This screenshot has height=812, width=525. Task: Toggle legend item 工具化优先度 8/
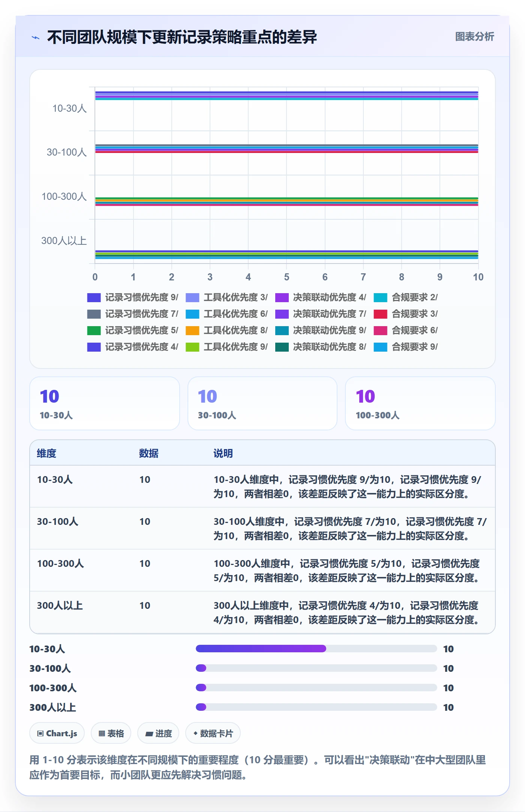coord(227,331)
